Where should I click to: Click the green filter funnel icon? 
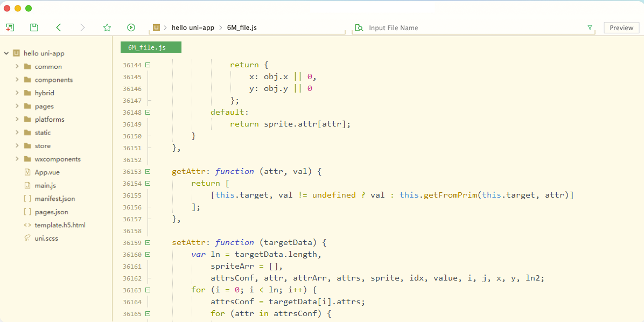(590, 27)
